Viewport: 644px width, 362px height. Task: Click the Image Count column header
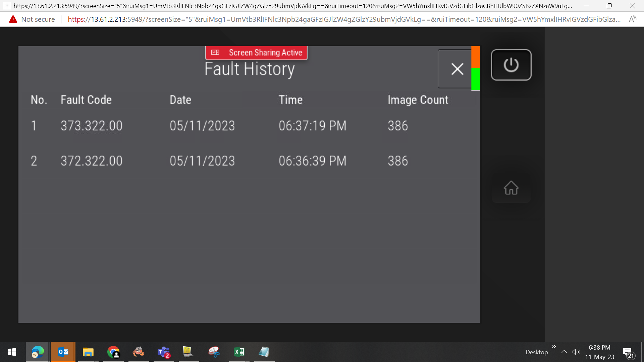click(x=418, y=100)
